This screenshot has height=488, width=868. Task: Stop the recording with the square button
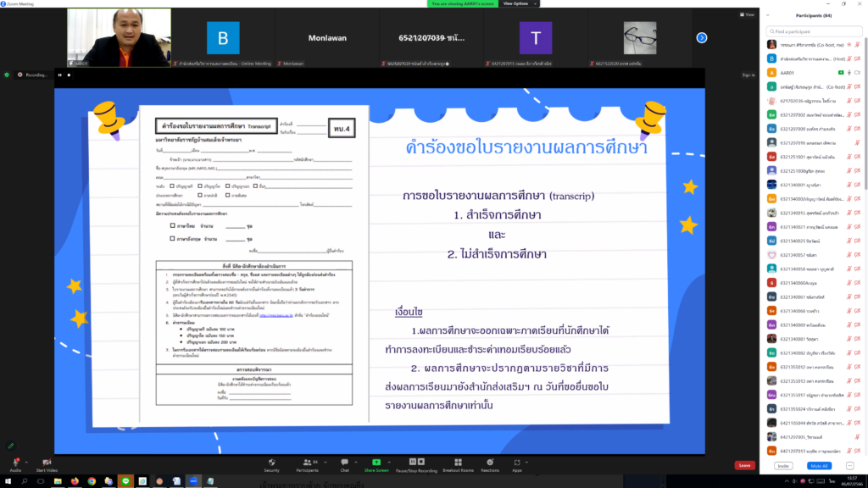pyautogui.click(x=70, y=75)
